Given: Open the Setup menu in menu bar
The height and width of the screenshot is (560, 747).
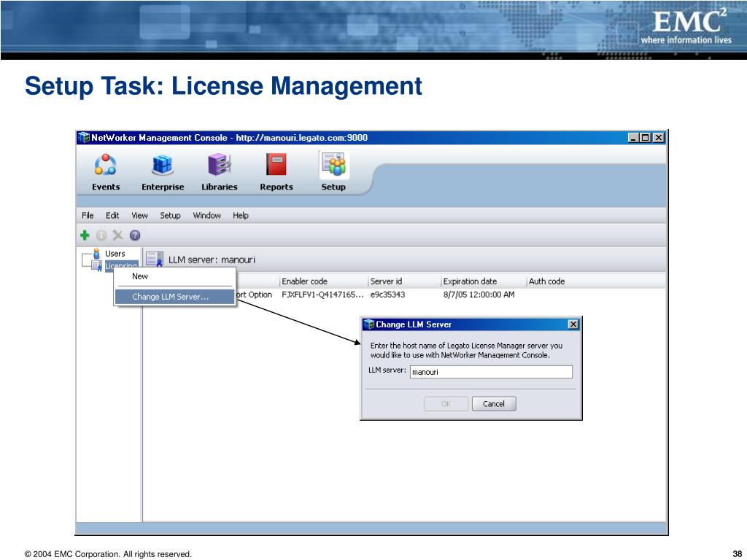Looking at the screenshot, I should pos(170,215).
